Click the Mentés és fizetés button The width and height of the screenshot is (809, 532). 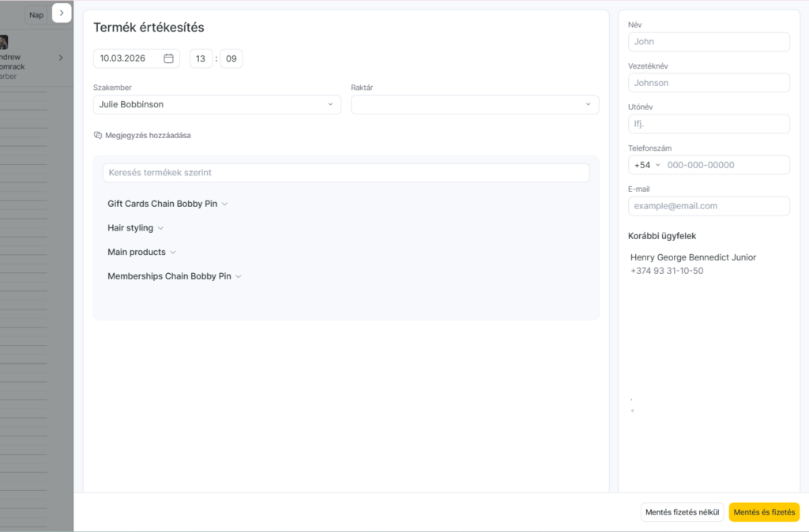[x=763, y=512]
